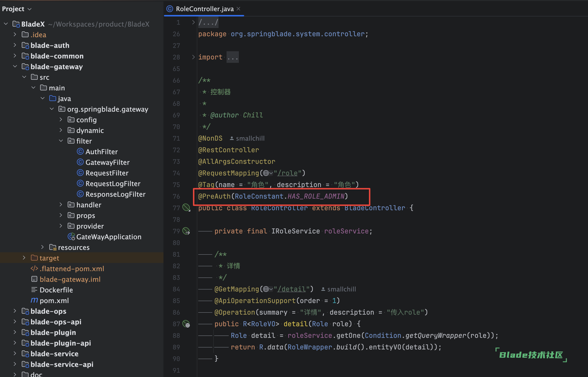The width and height of the screenshot is (588, 377).
Task: Click the .flattened-pom.xml XML icon
Action: click(x=34, y=268)
